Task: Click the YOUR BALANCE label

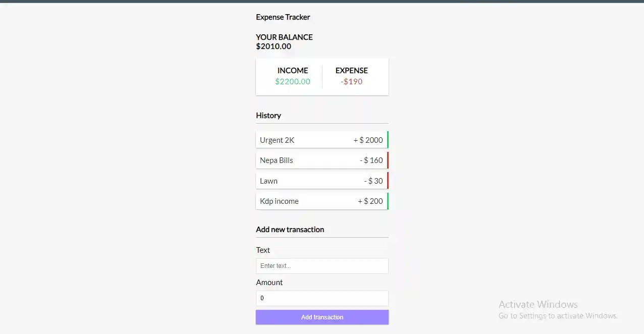Action: click(284, 37)
